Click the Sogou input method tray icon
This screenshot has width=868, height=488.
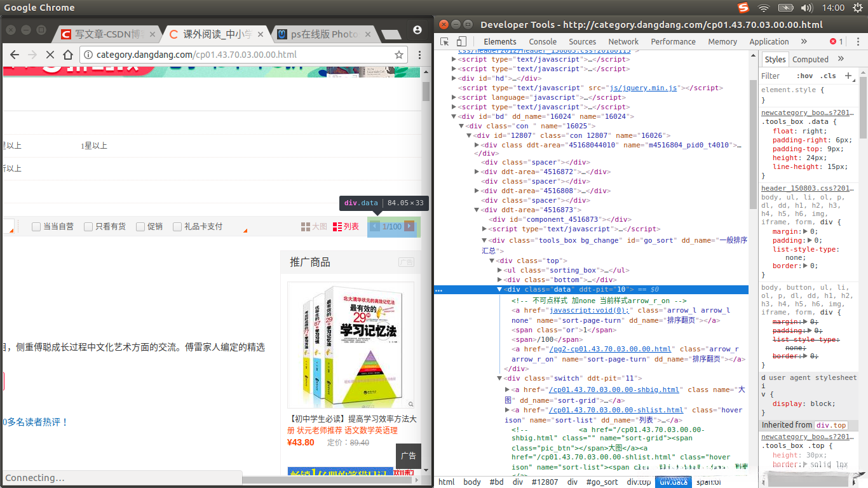(x=743, y=8)
